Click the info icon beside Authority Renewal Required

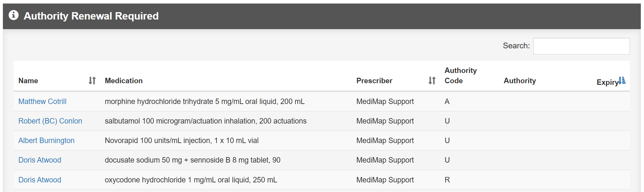click(13, 15)
